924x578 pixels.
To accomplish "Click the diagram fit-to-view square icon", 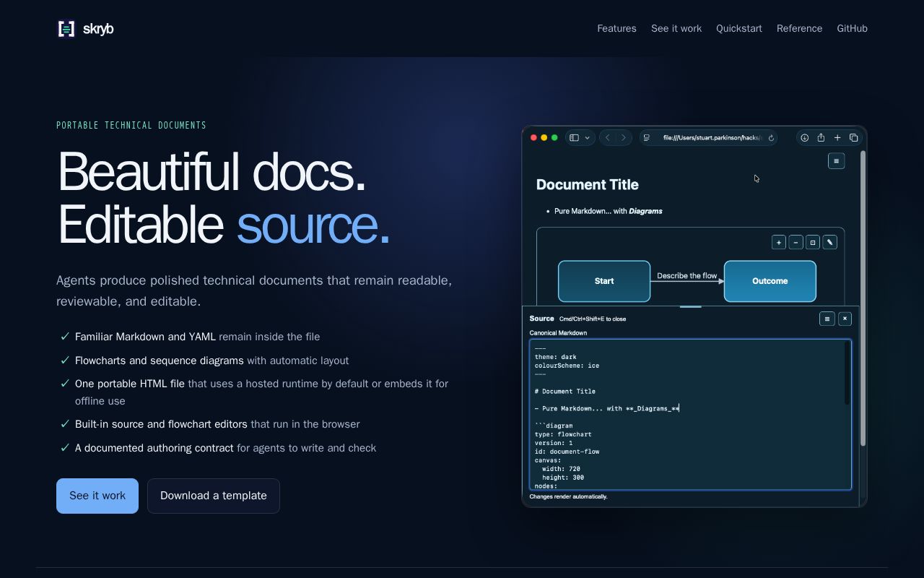I will [813, 243].
